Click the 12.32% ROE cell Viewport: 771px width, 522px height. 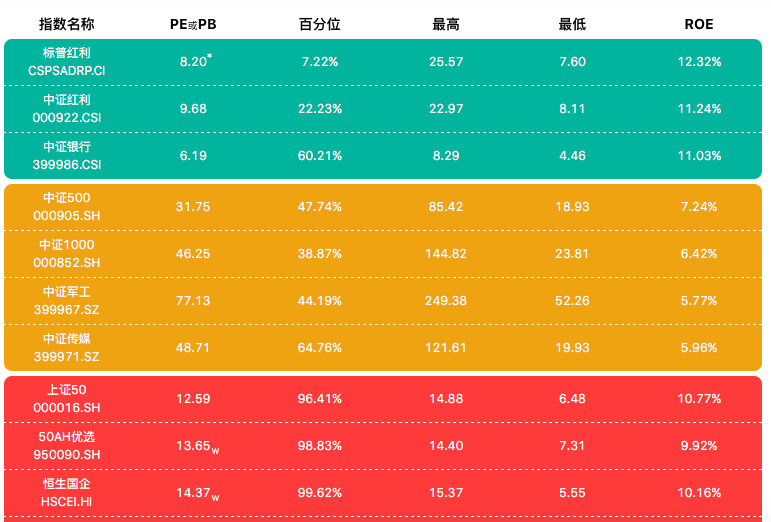699,62
